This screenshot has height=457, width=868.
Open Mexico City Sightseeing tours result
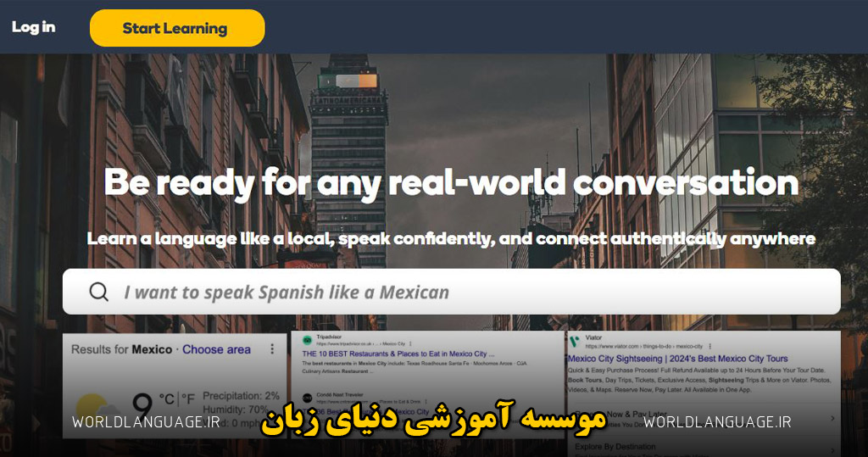coord(678,359)
